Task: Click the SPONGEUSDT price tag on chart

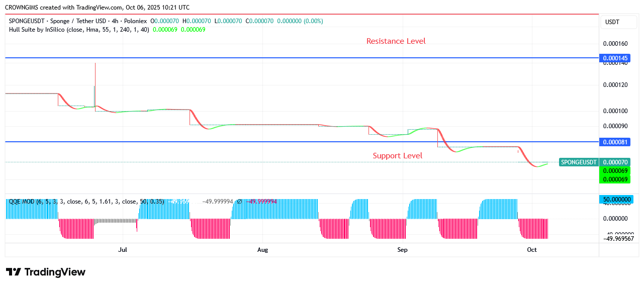Action: point(579,162)
